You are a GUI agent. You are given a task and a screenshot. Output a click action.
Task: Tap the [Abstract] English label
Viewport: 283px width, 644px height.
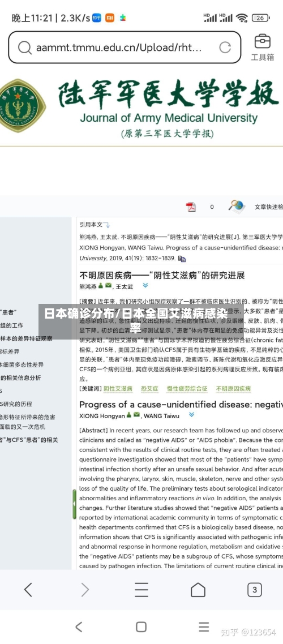tap(93, 431)
